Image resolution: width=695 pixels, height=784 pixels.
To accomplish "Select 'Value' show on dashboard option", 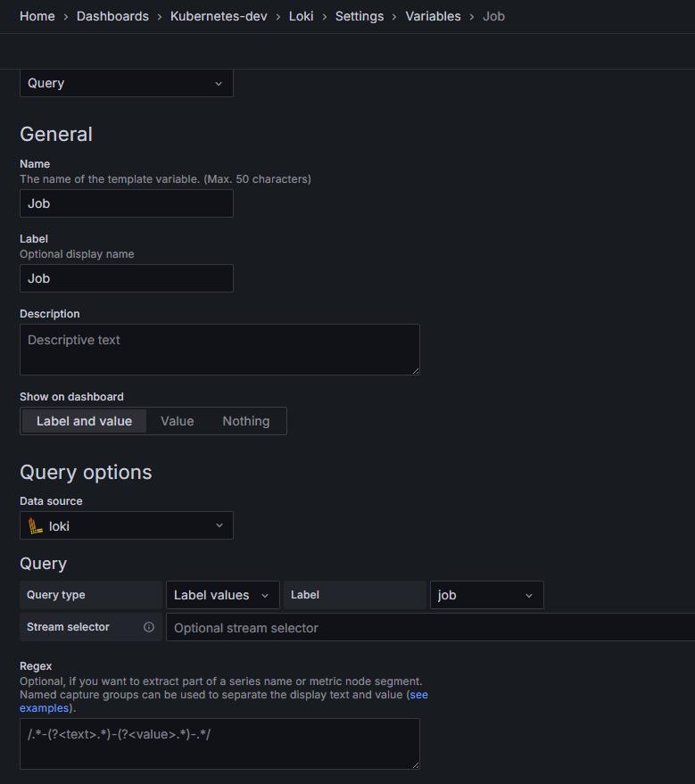I will coord(177,421).
